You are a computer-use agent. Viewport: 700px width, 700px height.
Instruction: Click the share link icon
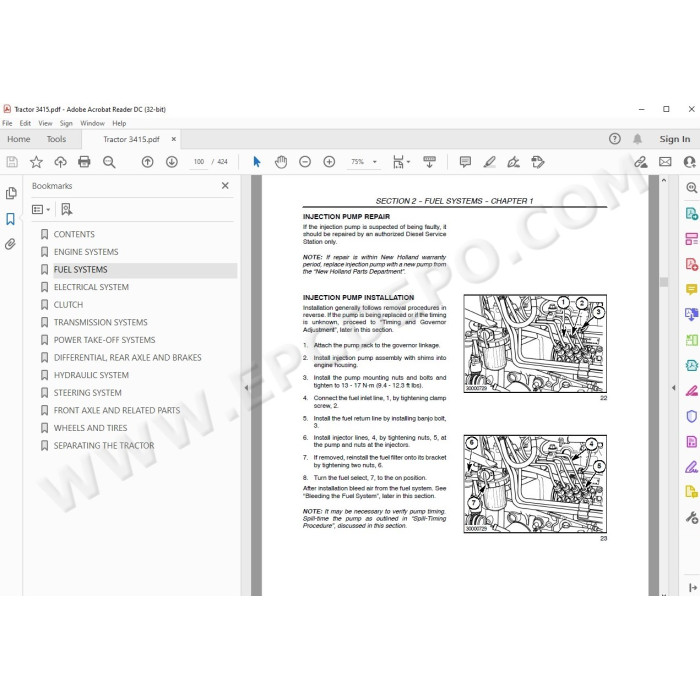(x=641, y=162)
